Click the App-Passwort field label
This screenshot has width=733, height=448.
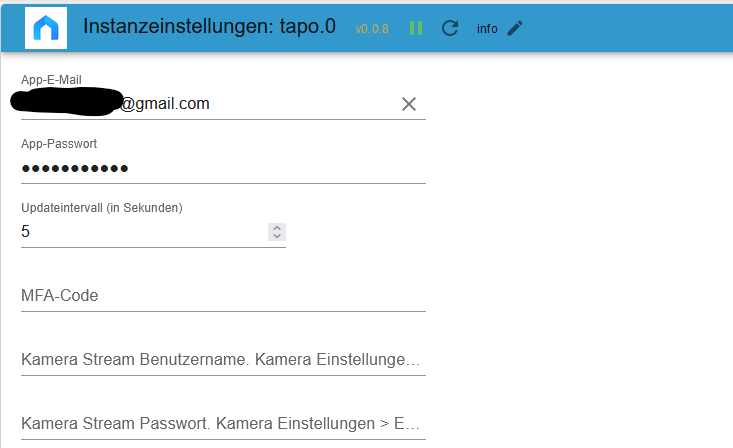click(x=58, y=144)
